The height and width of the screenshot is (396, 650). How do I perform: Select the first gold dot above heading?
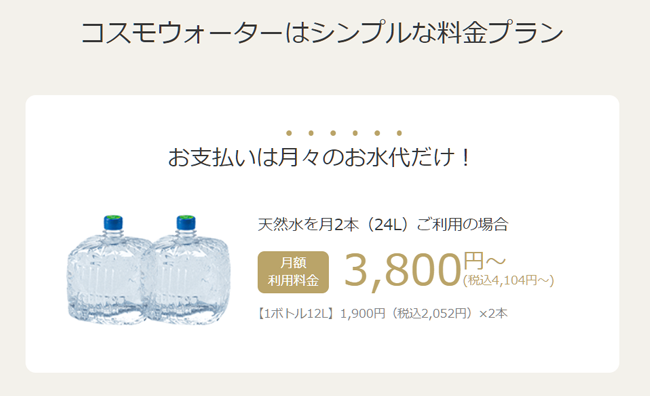[x=289, y=133]
